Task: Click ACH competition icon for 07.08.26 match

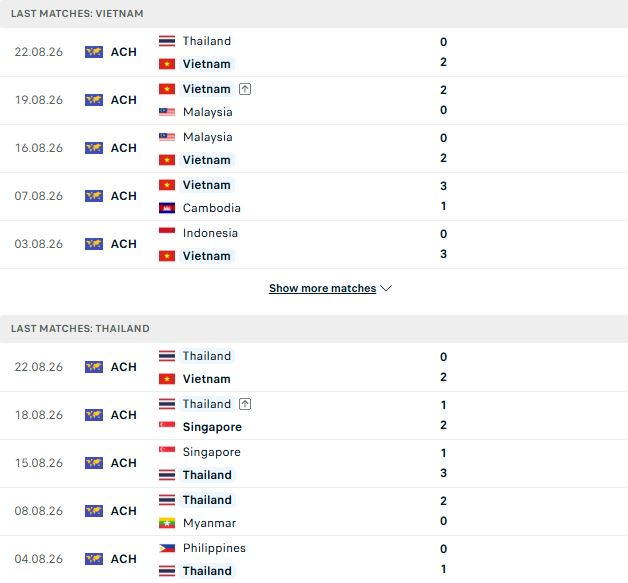Action: (x=94, y=196)
